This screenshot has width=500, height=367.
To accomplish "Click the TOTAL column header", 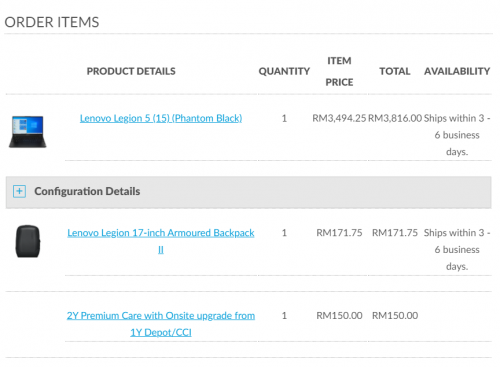I will (395, 71).
